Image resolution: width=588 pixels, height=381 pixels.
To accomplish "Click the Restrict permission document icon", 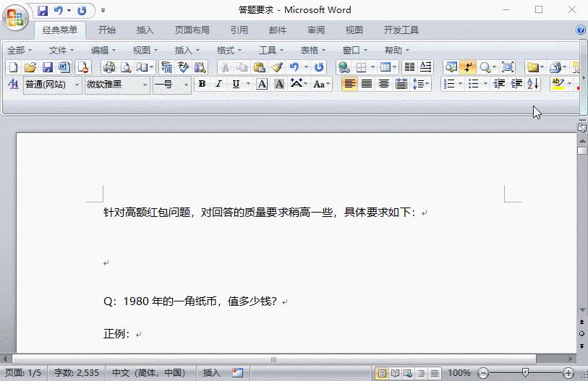I will pos(82,67).
